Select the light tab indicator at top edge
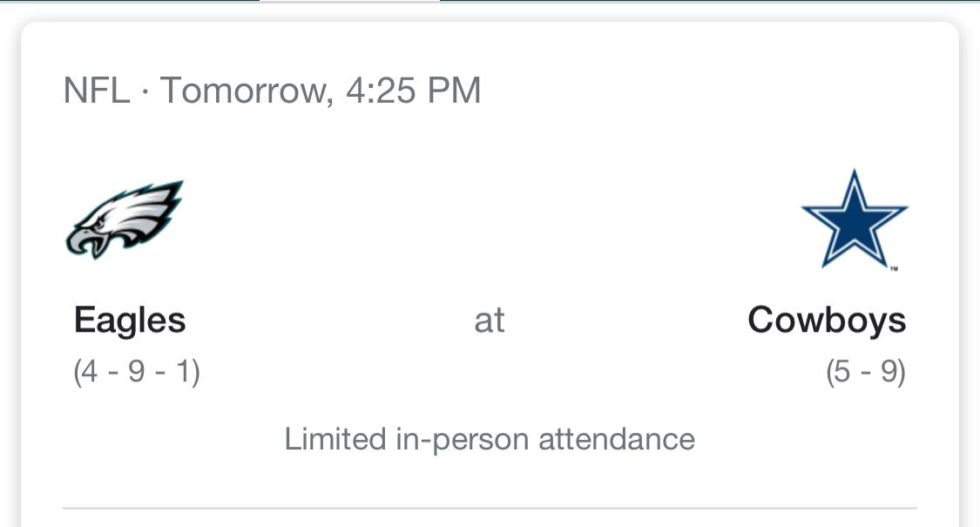Screen dimensions: 980x527 coord(350,1)
